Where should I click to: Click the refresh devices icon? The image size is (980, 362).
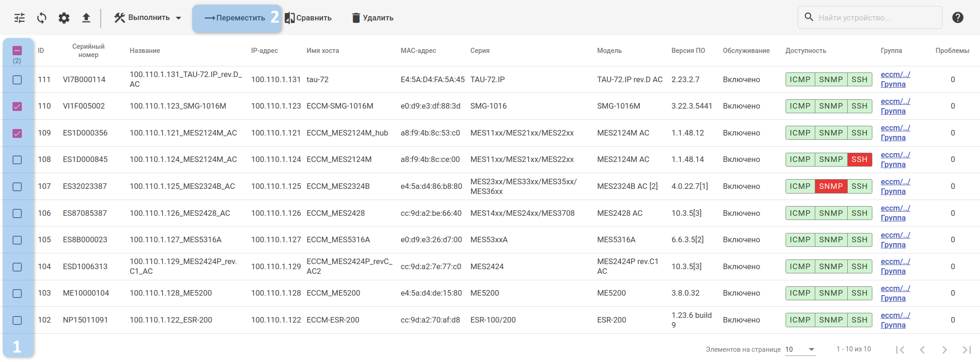click(42, 18)
